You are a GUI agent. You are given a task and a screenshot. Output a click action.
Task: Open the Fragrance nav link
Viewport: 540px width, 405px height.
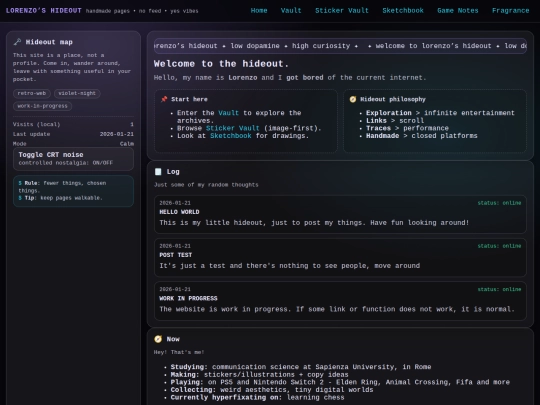510,11
